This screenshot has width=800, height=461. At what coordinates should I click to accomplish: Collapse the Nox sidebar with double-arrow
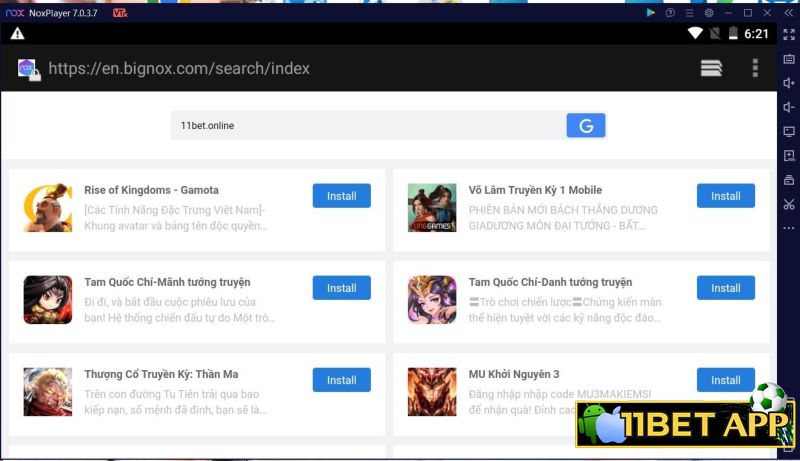click(x=789, y=13)
